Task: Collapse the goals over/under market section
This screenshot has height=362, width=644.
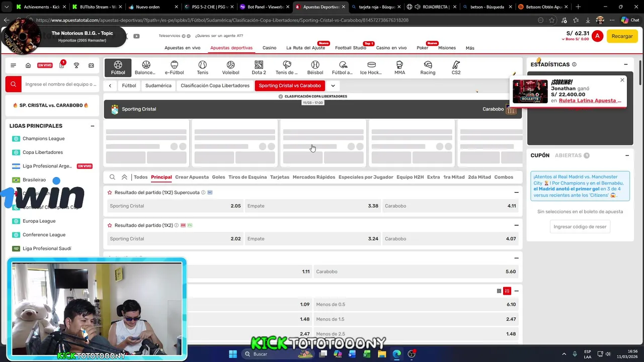Action: (516, 291)
